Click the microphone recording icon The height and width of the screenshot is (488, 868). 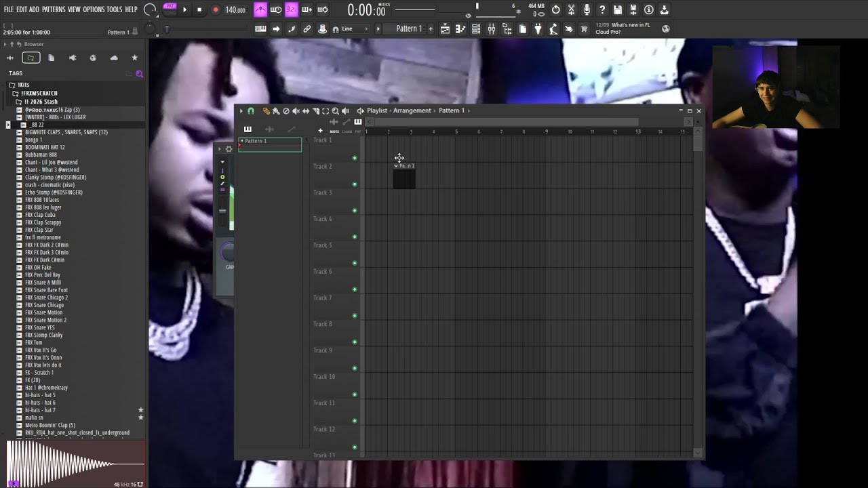(587, 9)
